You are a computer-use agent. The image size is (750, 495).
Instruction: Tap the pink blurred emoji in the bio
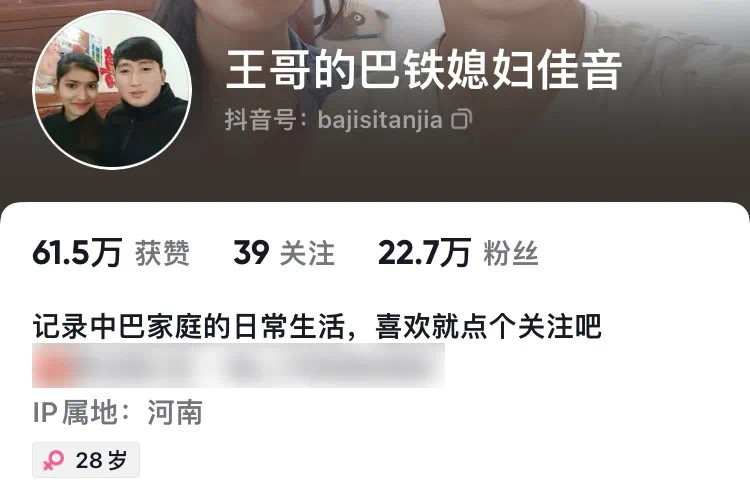pos(52,367)
